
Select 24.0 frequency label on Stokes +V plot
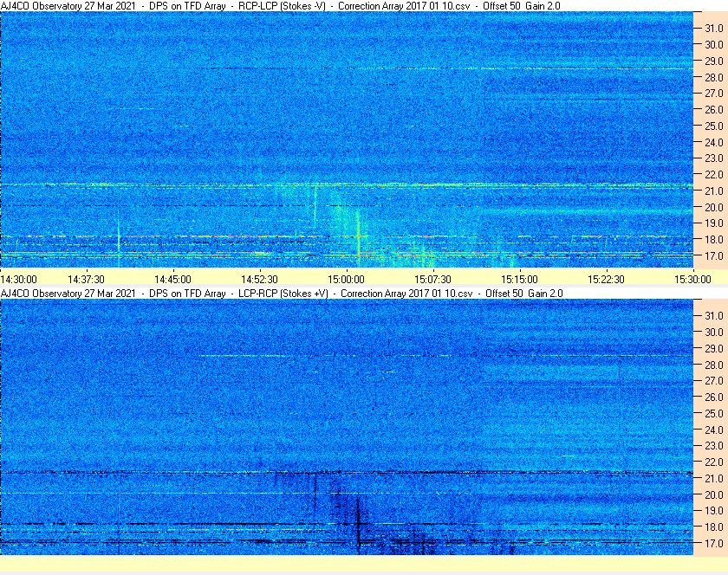click(x=714, y=430)
